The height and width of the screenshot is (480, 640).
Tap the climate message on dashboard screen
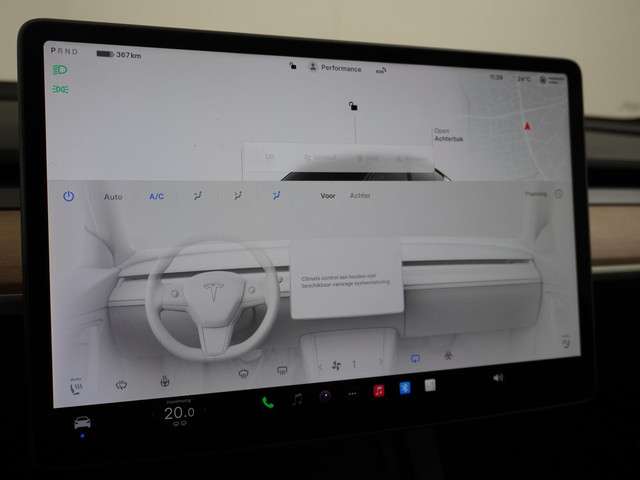click(345, 280)
